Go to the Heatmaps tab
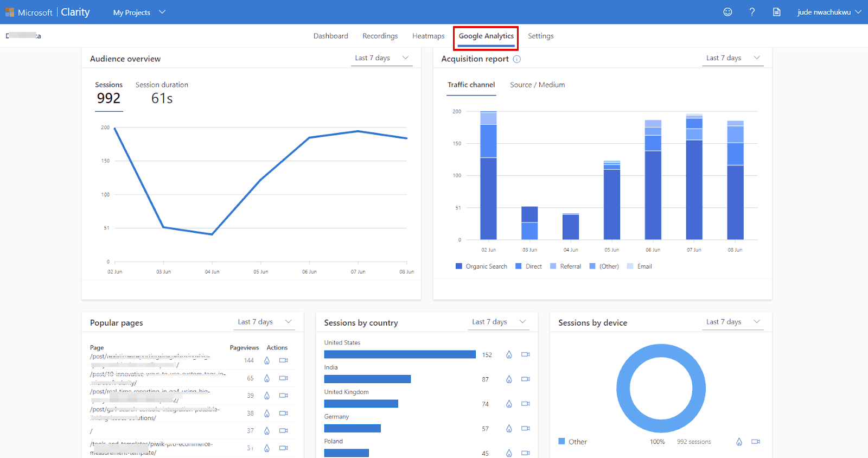The height and width of the screenshot is (458, 868). click(428, 36)
